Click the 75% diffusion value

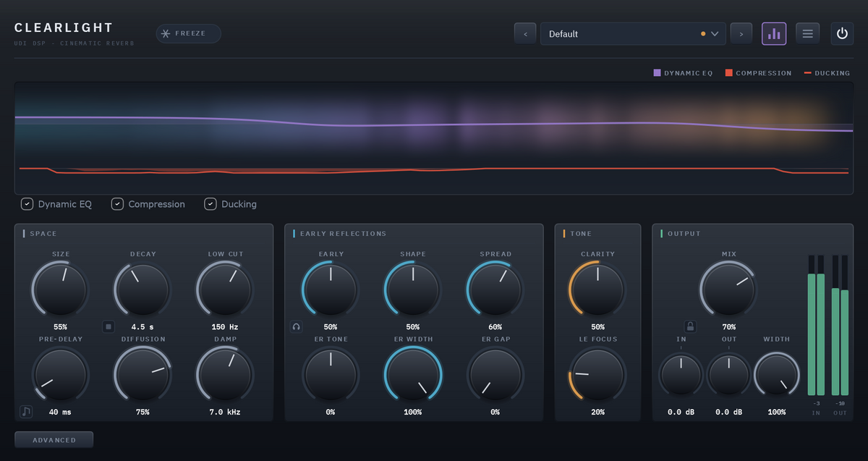(x=142, y=412)
